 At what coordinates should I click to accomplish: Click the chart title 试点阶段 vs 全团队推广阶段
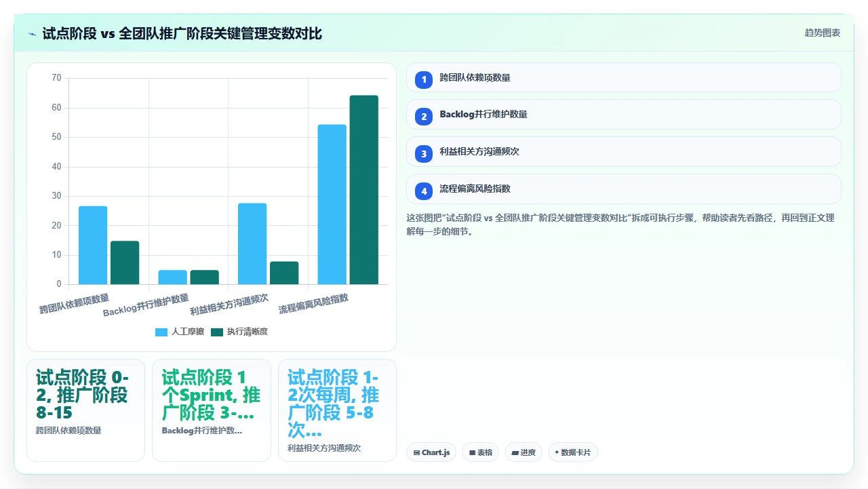coord(182,33)
